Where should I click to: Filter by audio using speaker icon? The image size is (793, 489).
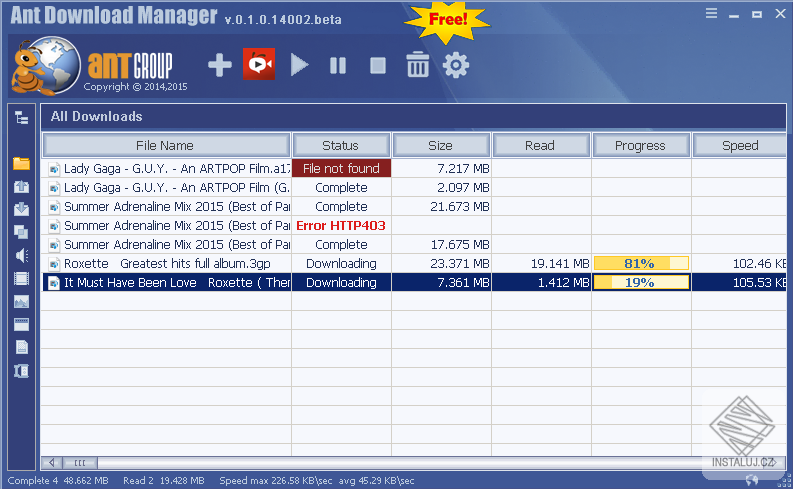tap(21, 255)
